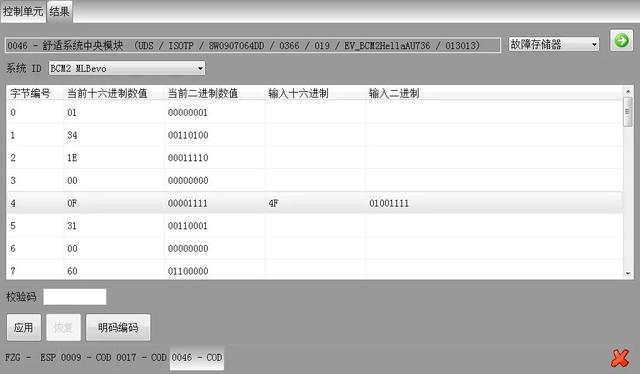Image resolution: width=640 pixels, height=374 pixels.
Task: Click the byte number 3 cell
Action: coord(13,180)
